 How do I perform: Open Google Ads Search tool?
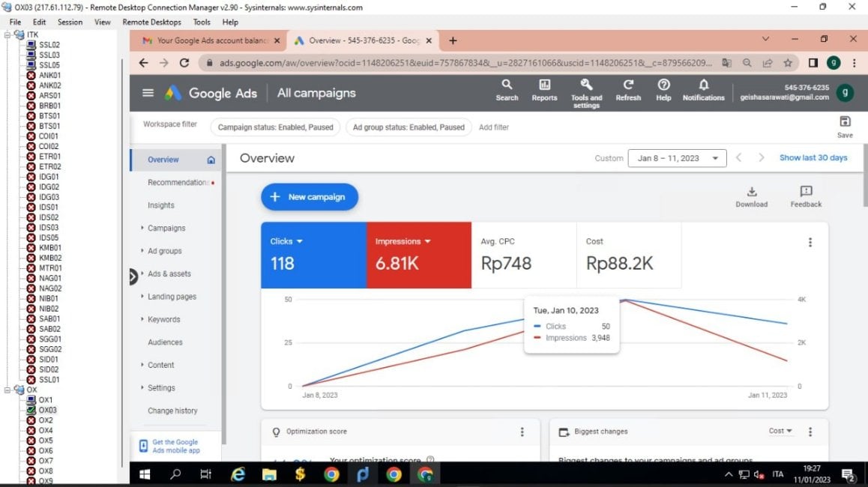pyautogui.click(x=507, y=90)
